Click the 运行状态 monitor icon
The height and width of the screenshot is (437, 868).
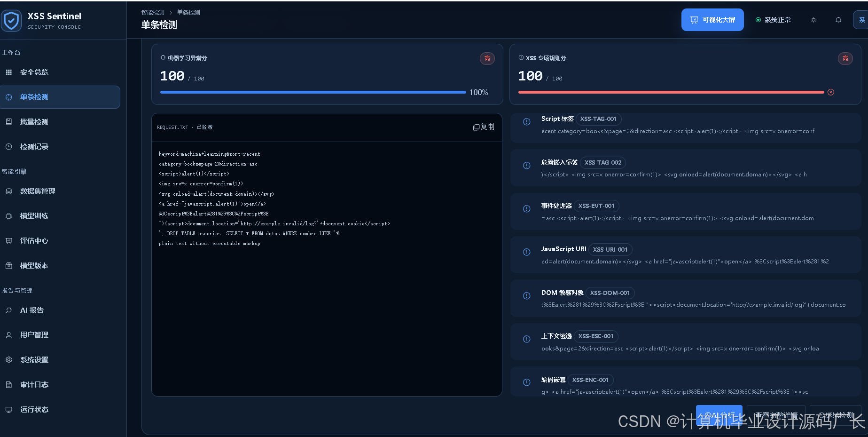tap(8, 410)
